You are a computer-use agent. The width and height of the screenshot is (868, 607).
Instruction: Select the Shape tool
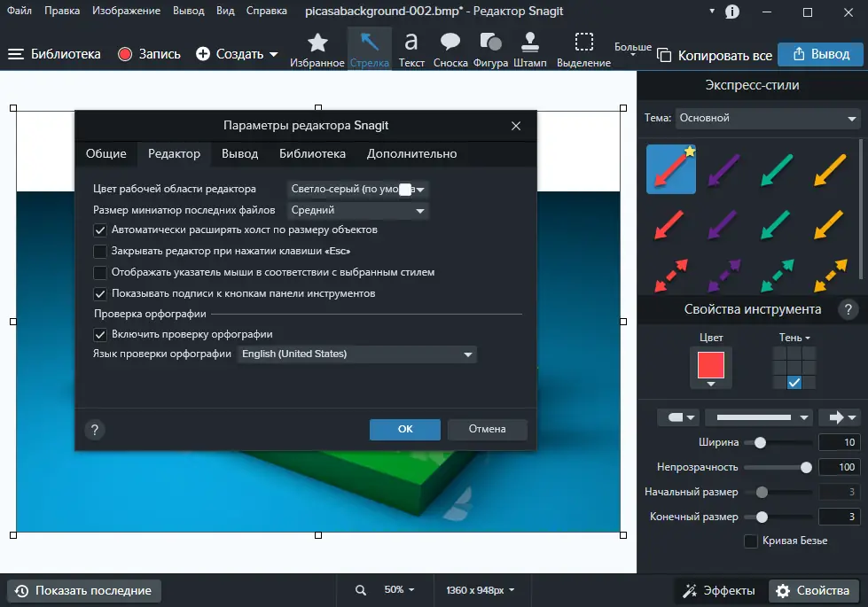tap(490, 50)
